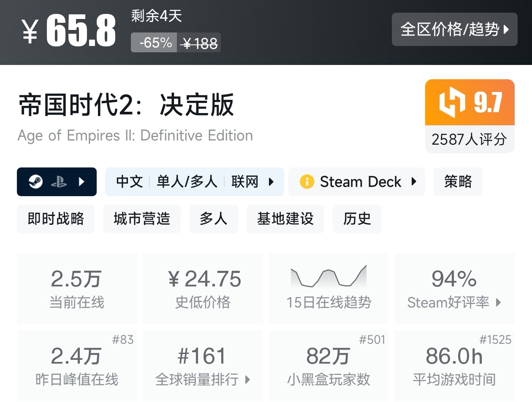
Task: Expand the platforms arrow beside PlayStation
Action: [82, 182]
